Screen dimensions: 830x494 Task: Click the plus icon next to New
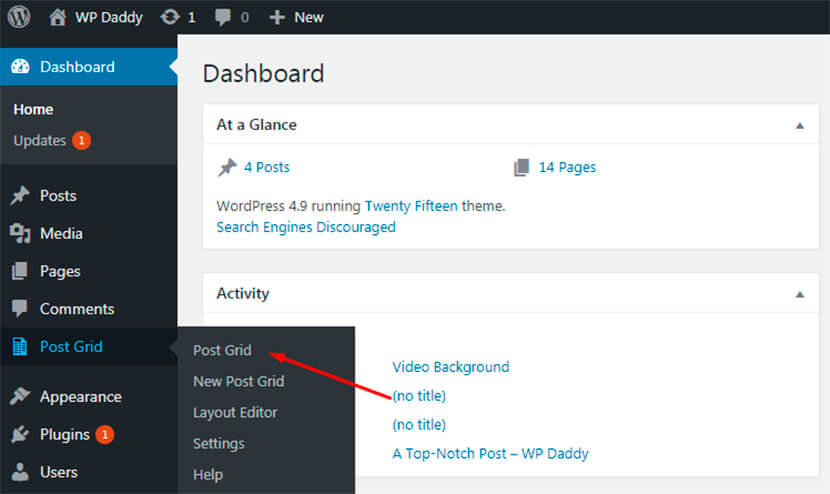click(277, 17)
